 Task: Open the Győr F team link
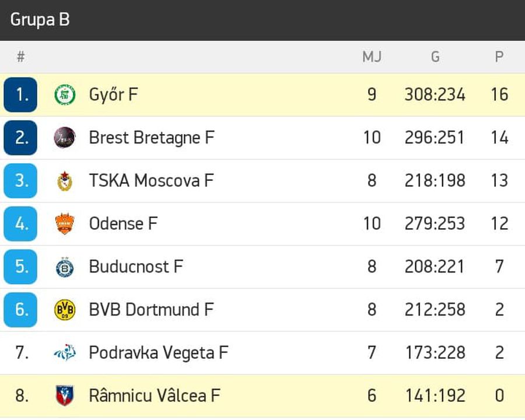pos(113,94)
